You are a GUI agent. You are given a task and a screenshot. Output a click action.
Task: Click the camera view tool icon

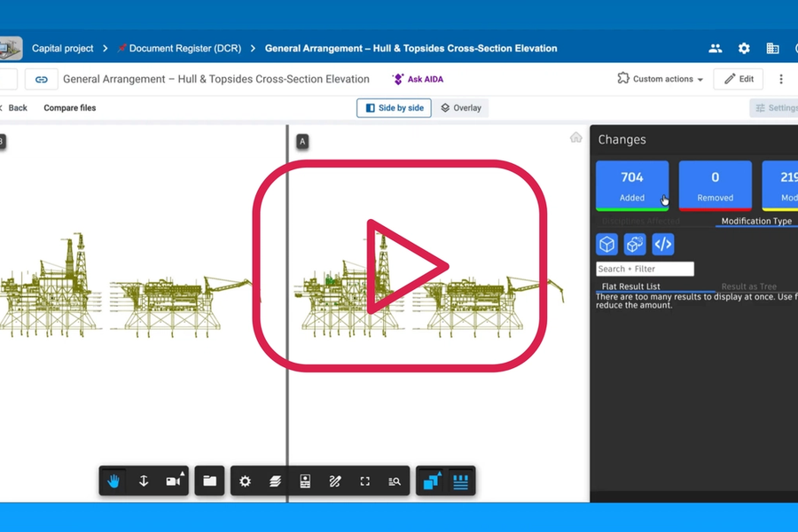[174, 481]
